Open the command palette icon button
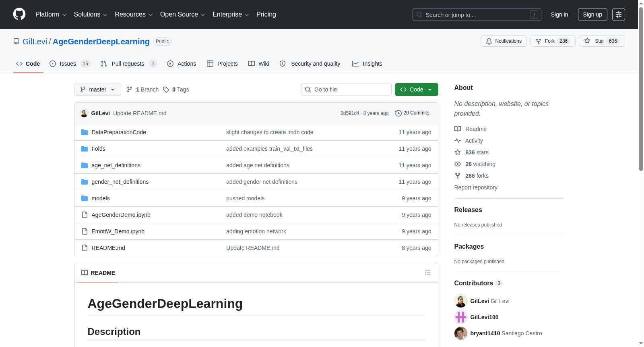The width and height of the screenshot is (644, 347). click(x=619, y=15)
